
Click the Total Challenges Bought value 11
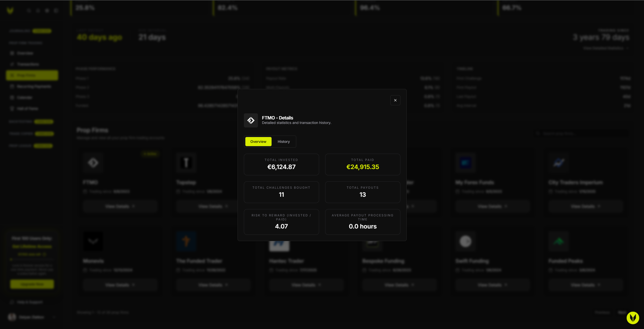coord(281,195)
